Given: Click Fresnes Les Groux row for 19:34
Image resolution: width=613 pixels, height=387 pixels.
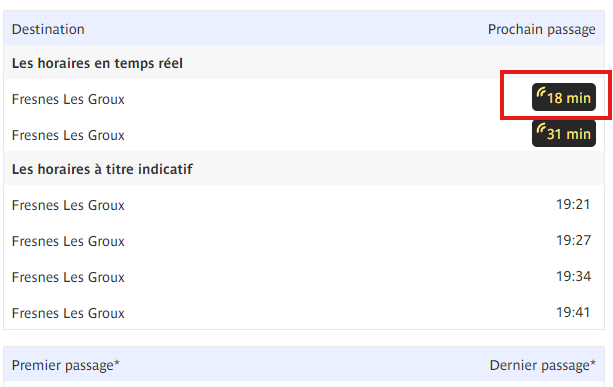Looking at the screenshot, I should pyautogui.click(x=304, y=277).
